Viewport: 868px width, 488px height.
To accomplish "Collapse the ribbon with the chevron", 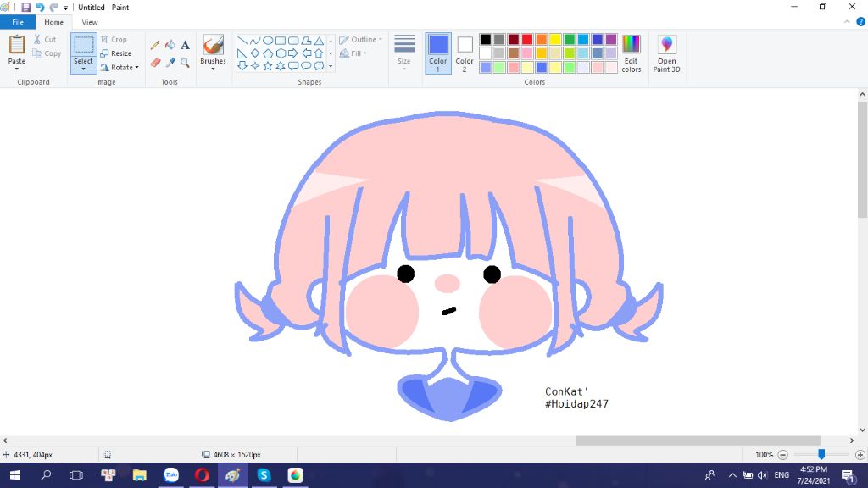I will click(x=847, y=22).
